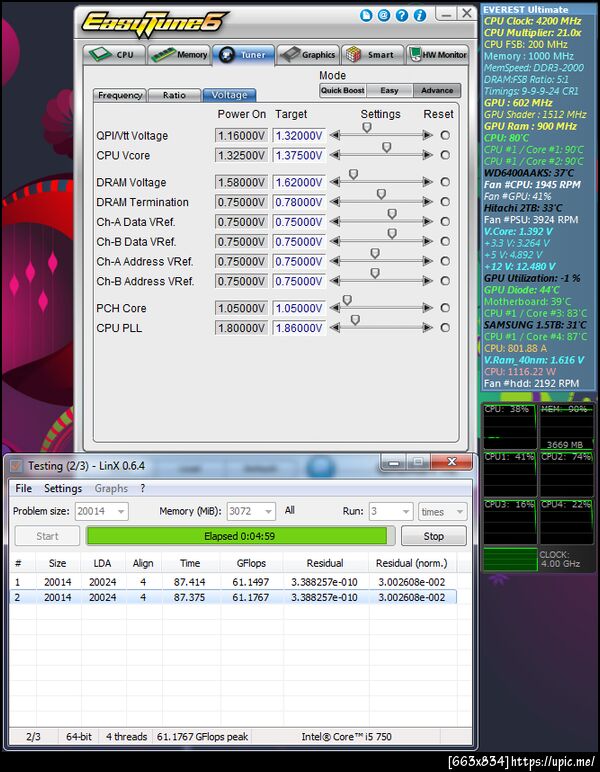Reset CPU PLL radio button
Screen dimensions: 600x772
(445, 327)
